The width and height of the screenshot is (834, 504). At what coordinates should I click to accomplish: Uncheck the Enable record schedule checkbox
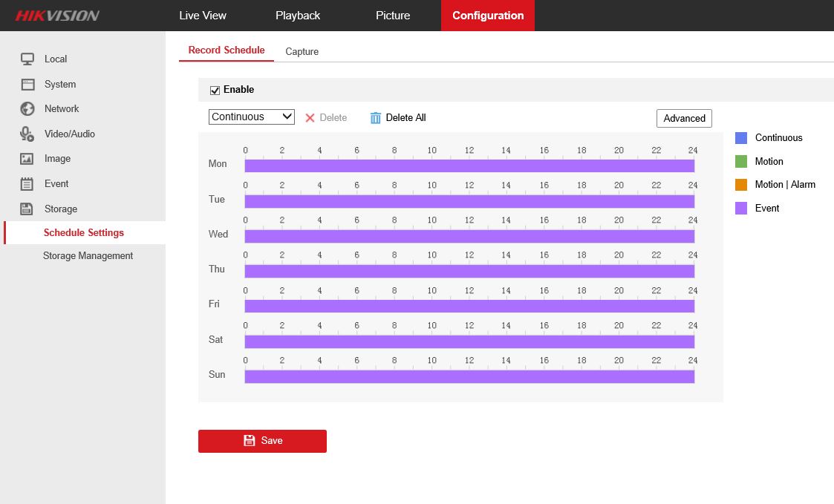[x=215, y=91]
